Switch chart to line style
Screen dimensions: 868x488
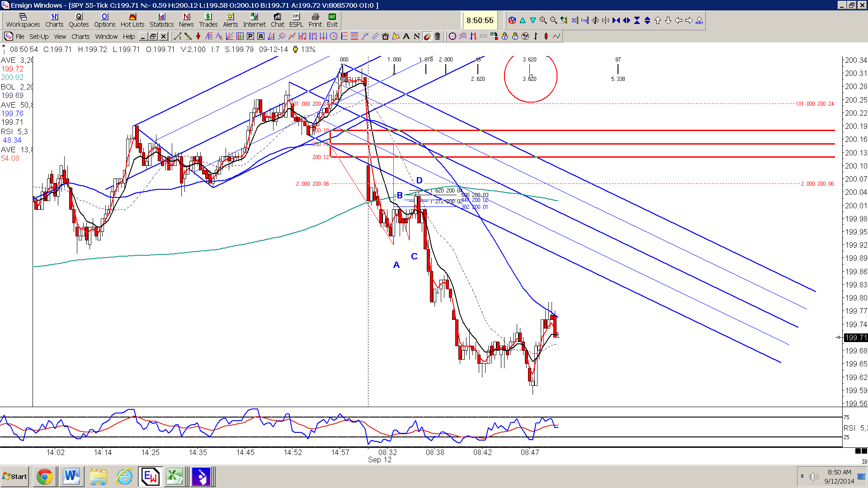pos(557,36)
